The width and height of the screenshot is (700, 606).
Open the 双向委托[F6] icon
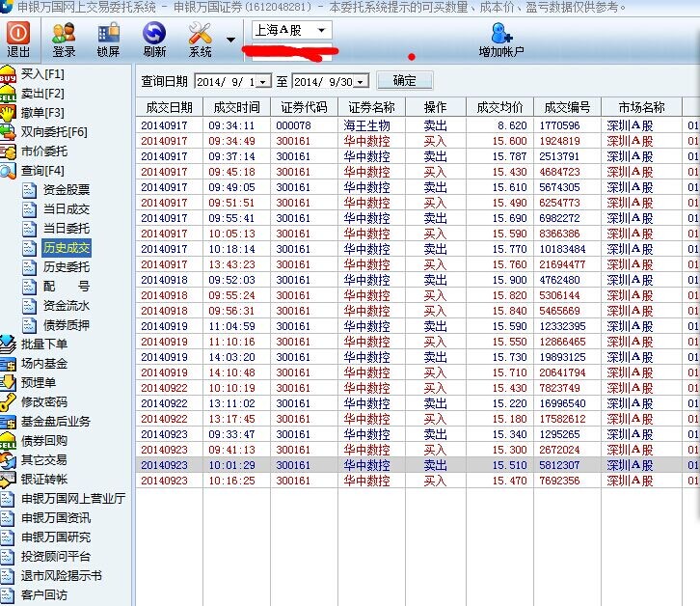(8, 132)
